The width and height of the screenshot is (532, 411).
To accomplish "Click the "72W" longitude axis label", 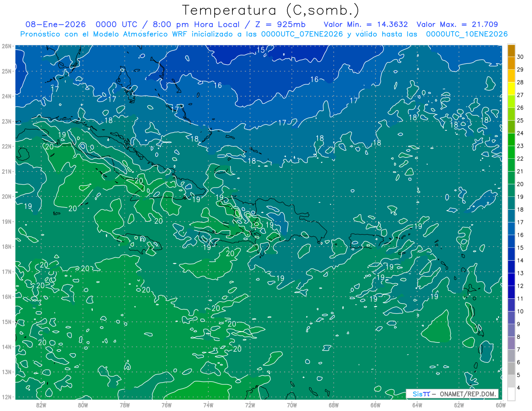I will click(250, 405).
